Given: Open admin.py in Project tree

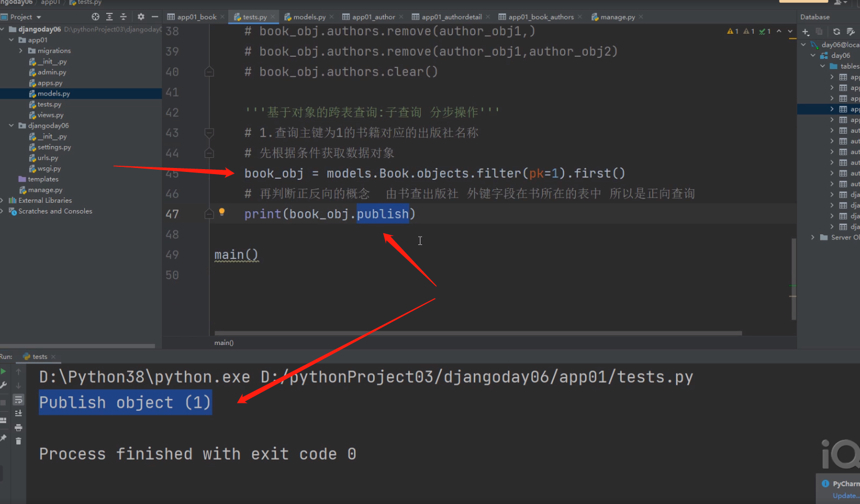Looking at the screenshot, I should pyautogui.click(x=52, y=72).
